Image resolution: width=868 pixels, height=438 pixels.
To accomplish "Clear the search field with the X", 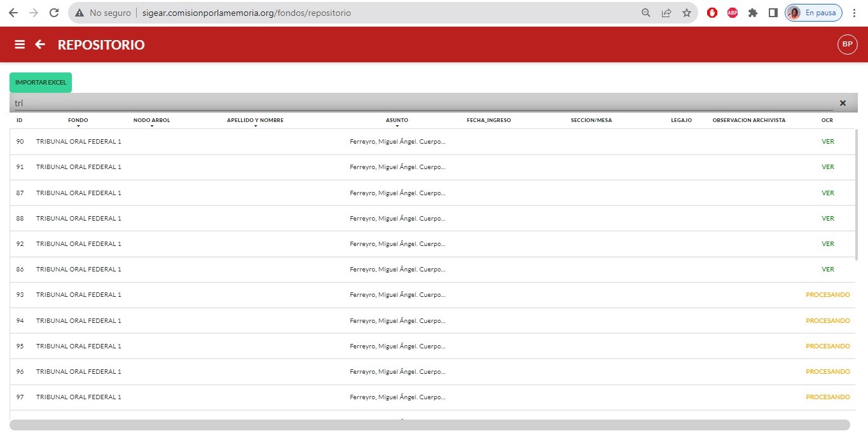I will pos(843,103).
